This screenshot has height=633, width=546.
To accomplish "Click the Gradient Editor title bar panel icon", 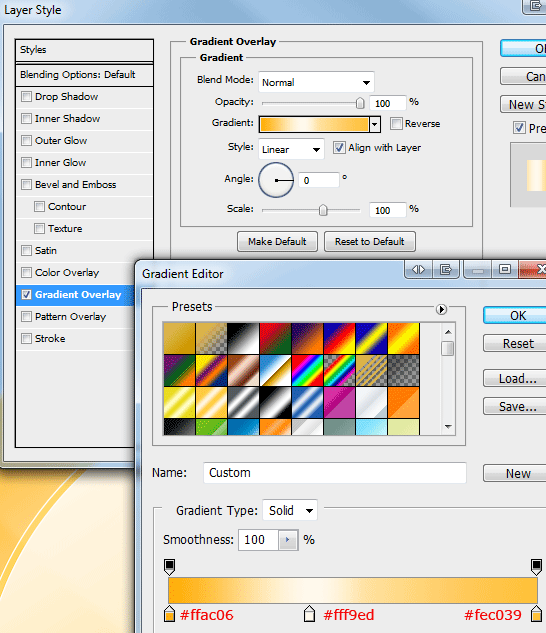I will (x=446, y=269).
